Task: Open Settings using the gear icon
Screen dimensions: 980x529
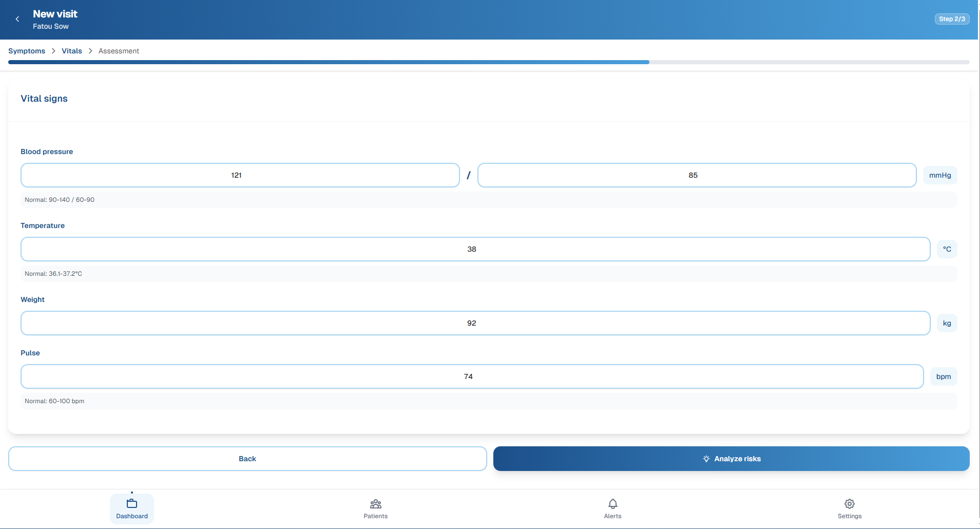Action: [x=849, y=504]
